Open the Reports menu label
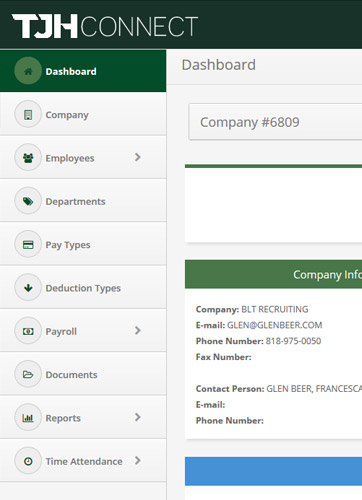This screenshot has width=362, height=500. [x=63, y=418]
